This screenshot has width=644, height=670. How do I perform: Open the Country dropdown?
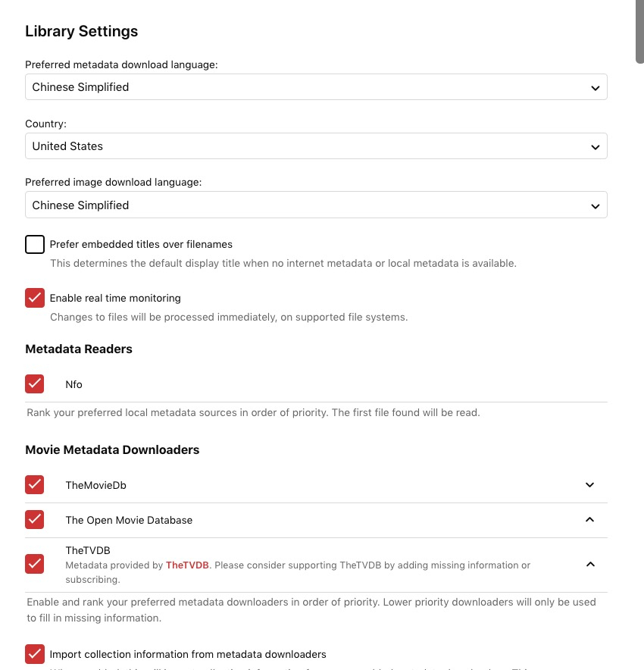(x=315, y=146)
